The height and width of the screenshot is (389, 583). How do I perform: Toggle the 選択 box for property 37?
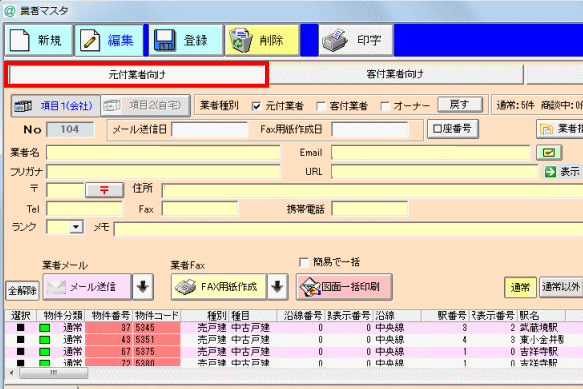point(20,328)
